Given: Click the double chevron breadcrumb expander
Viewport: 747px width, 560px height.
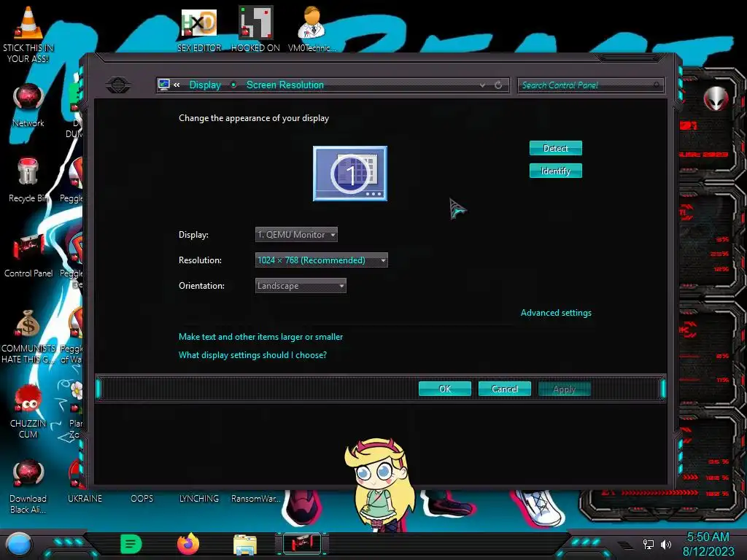Looking at the screenshot, I should pyautogui.click(x=177, y=85).
